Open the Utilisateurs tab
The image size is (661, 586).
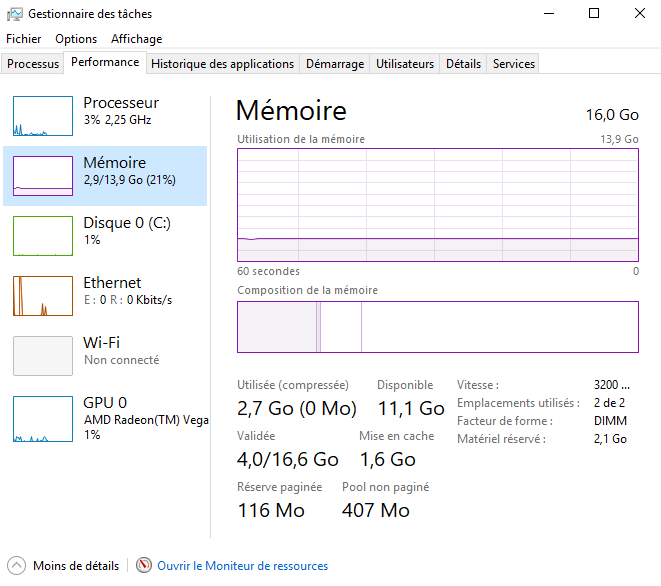click(405, 64)
